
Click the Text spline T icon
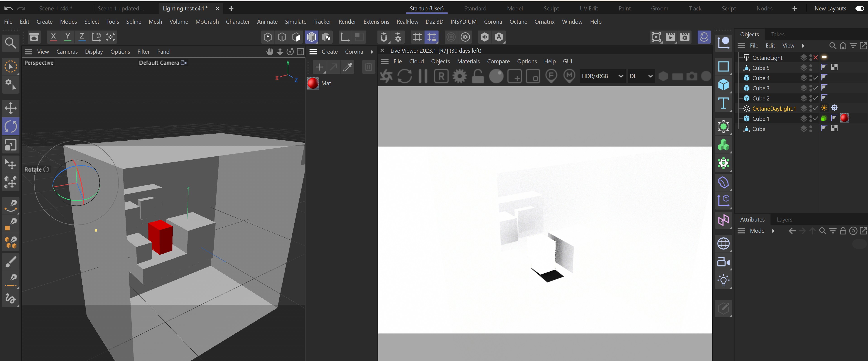click(723, 103)
